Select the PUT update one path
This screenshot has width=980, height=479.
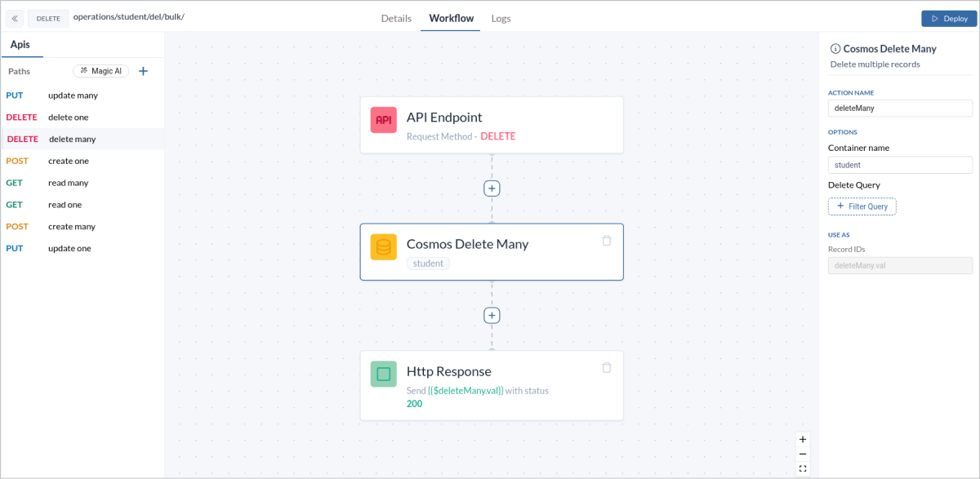click(82, 249)
